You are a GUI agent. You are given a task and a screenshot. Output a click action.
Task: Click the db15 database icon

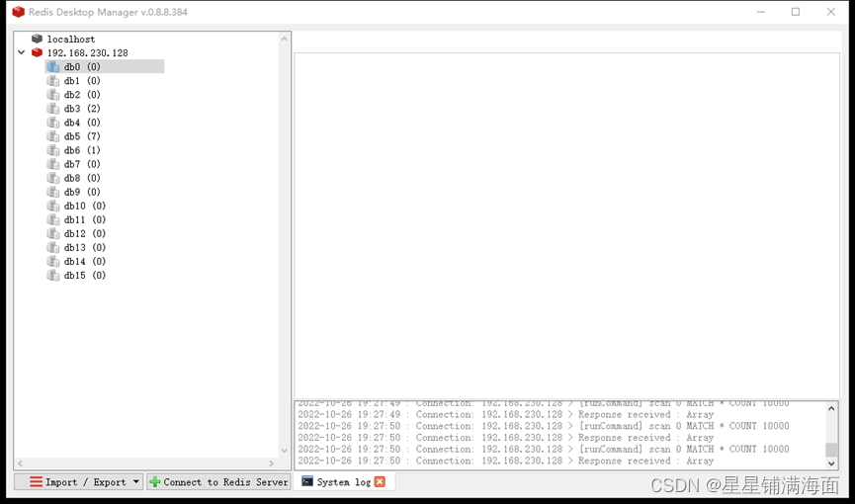click(53, 276)
